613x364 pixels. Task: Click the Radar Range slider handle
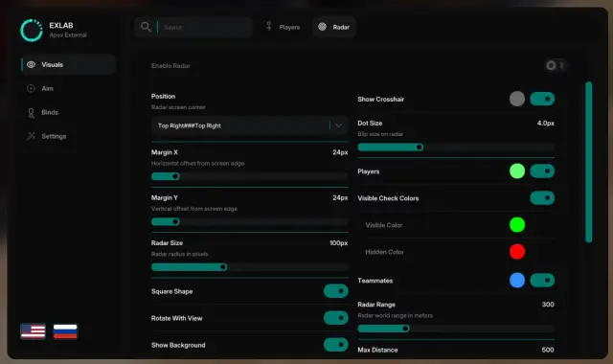pos(406,329)
